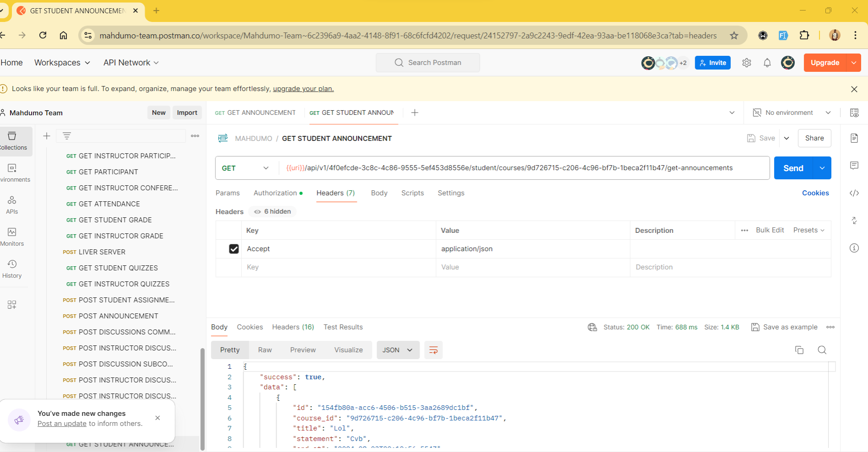Image resolution: width=868 pixels, height=452 pixels.
Task: Expand the Upgrade button dropdown arrow
Action: tap(854, 63)
